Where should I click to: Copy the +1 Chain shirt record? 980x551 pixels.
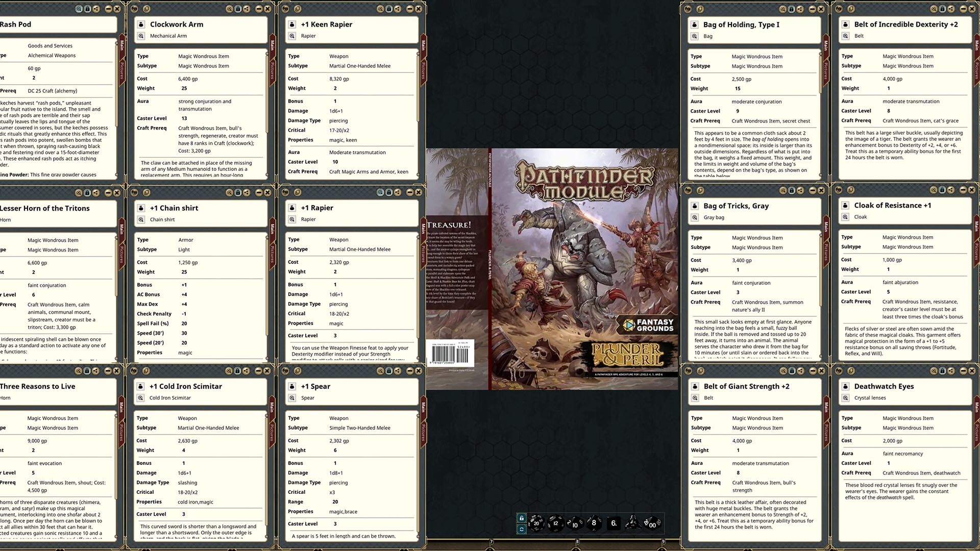click(x=146, y=192)
